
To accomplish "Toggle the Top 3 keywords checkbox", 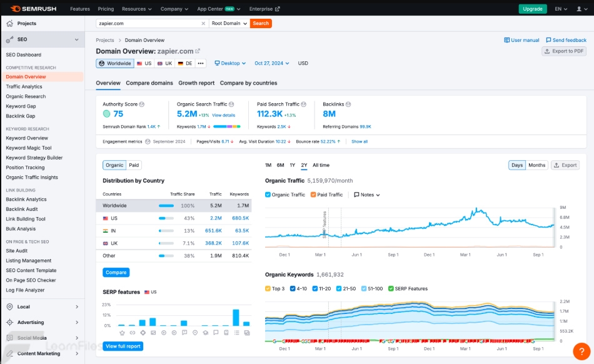I will 268,288.
